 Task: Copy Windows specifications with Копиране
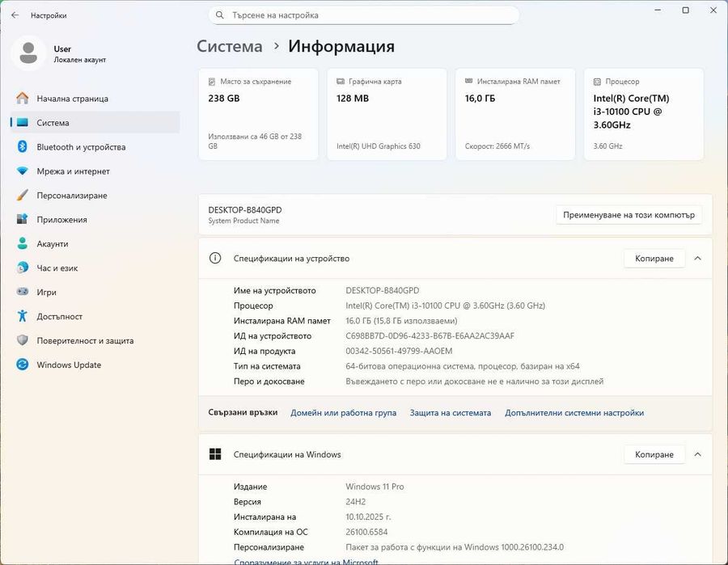[654, 454]
